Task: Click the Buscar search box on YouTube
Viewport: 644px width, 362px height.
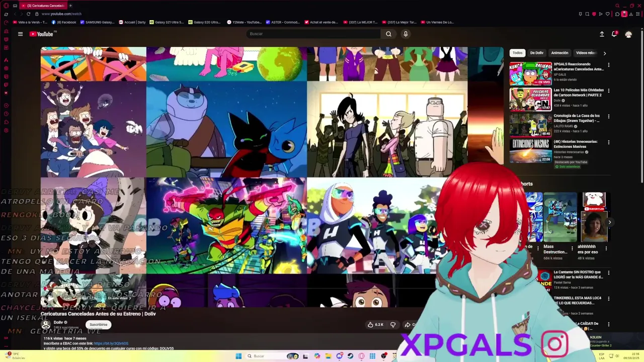Action: coord(313,34)
